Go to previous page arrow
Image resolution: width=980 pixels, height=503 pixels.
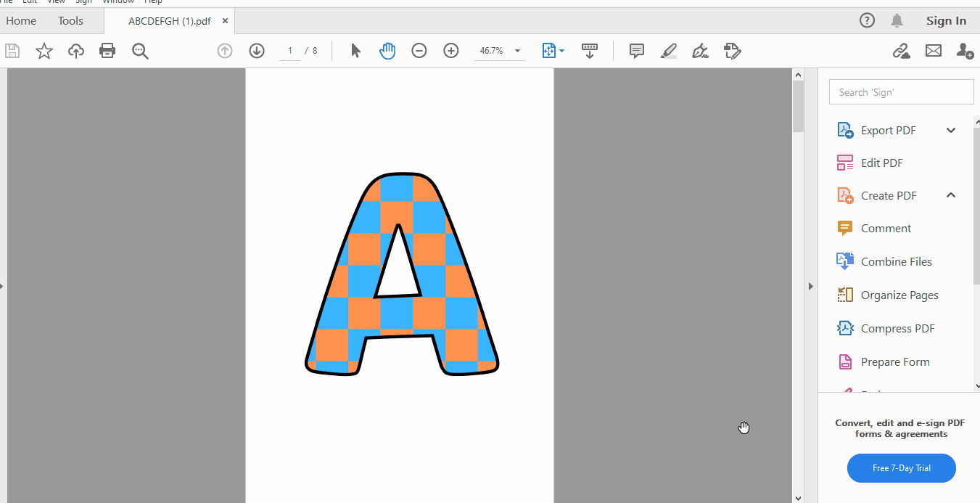225,51
